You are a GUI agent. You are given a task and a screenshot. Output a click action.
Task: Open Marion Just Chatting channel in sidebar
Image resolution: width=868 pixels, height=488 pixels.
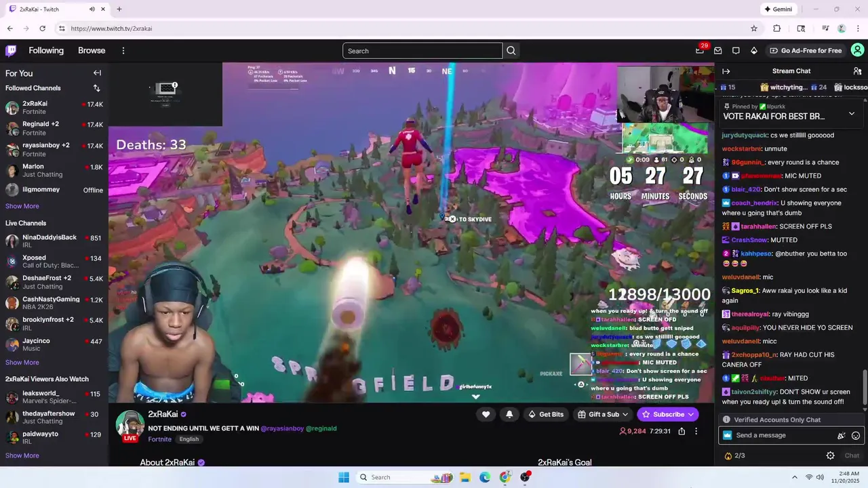pos(54,171)
